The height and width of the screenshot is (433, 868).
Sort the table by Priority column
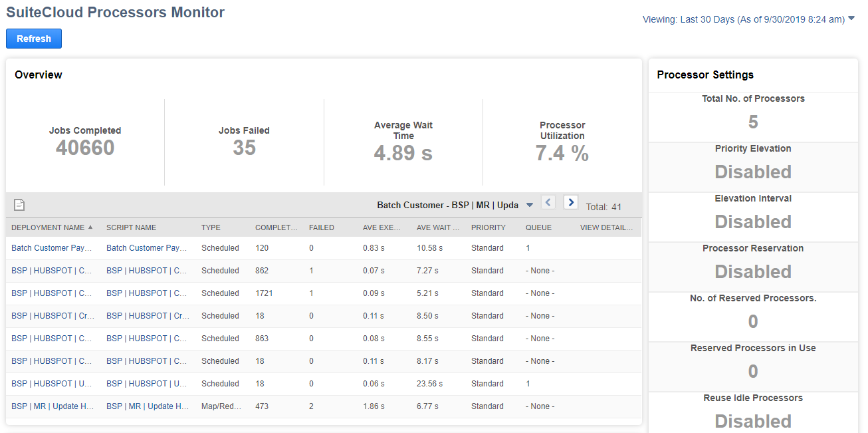click(x=488, y=227)
